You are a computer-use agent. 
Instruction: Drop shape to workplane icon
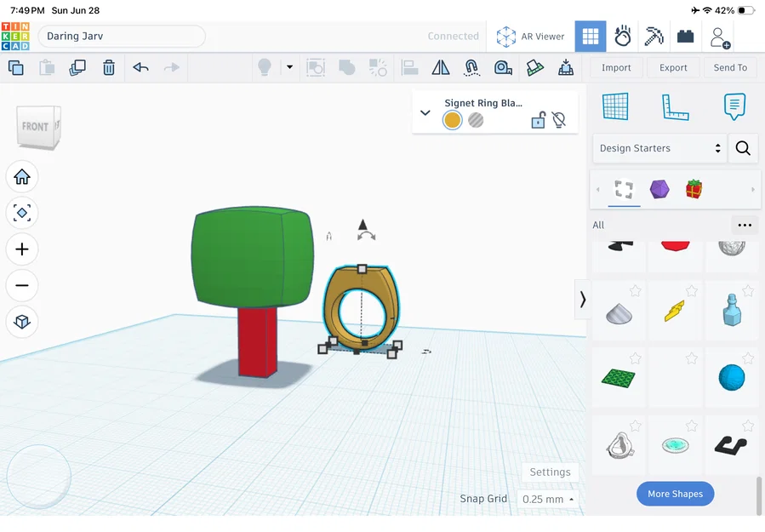[x=566, y=67]
